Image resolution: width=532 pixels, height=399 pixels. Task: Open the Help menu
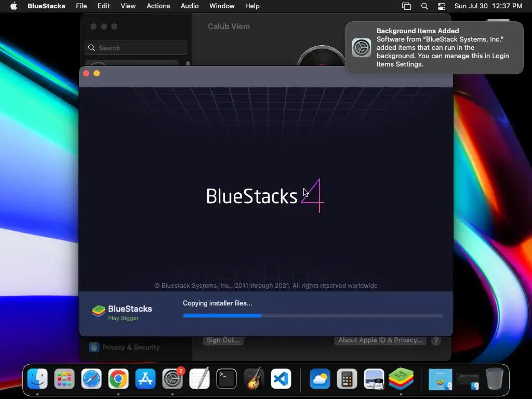252,6
